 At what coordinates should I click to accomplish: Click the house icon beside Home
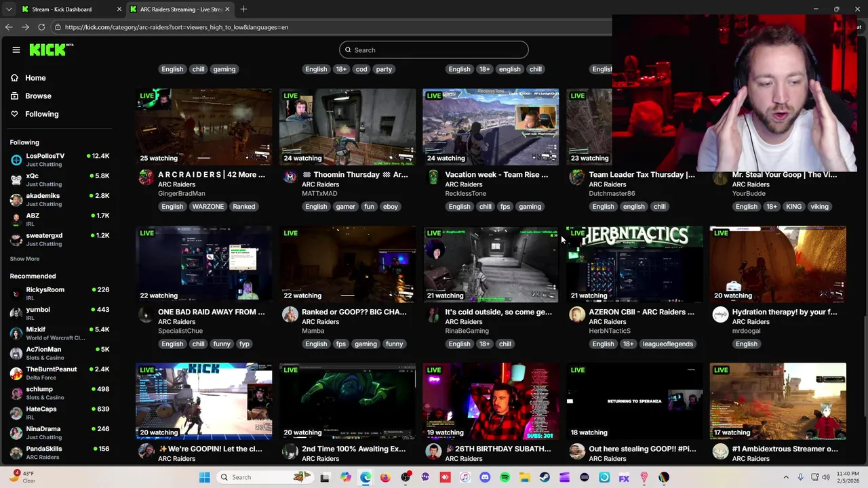point(14,78)
